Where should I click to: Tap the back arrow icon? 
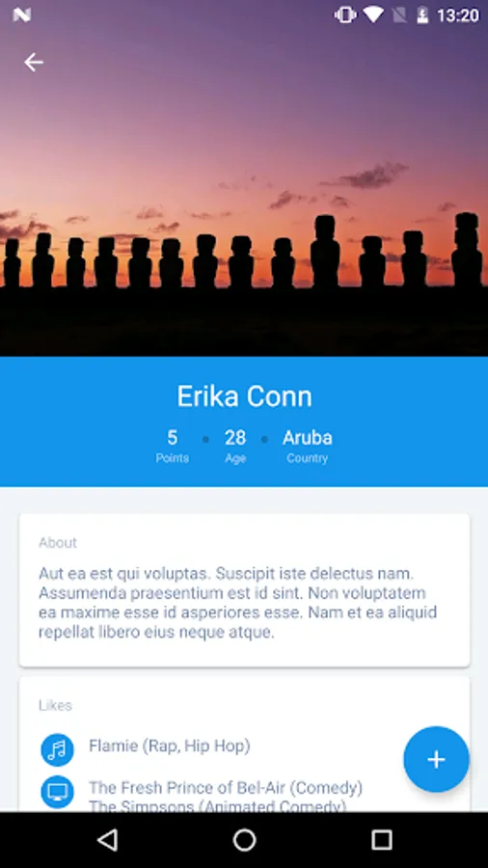(34, 63)
